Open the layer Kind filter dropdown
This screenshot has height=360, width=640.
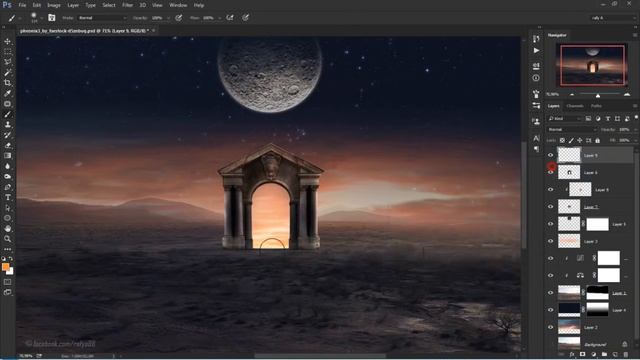pyautogui.click(x=564, y=118)
